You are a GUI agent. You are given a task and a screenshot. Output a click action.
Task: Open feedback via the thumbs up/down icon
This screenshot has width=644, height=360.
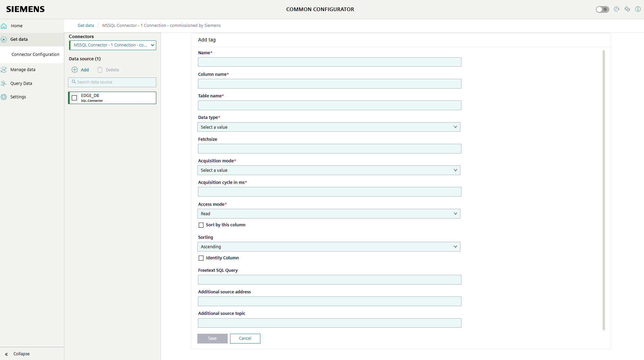click(x=627, y=9)
